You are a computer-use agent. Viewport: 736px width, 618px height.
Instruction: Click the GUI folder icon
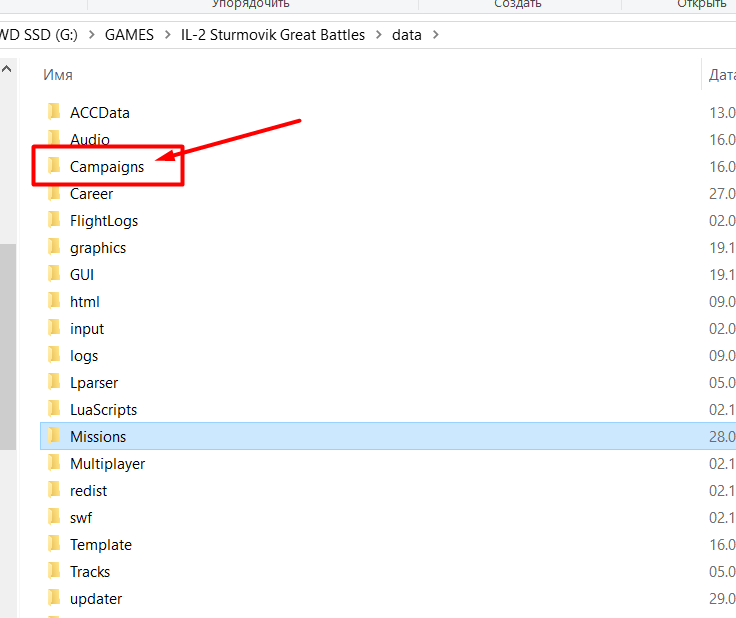coord(54,274)
